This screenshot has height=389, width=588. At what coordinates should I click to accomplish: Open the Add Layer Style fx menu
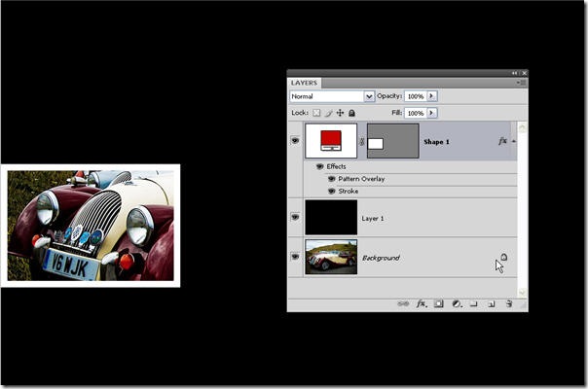(422, 304)
